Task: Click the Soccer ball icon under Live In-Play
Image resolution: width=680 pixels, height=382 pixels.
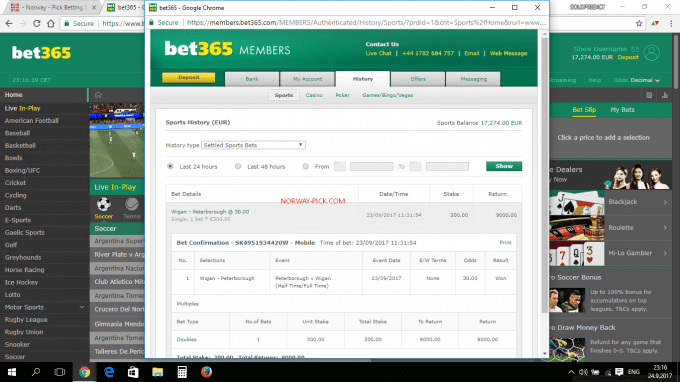Action: pyautogui.click(x=104, y=204)
